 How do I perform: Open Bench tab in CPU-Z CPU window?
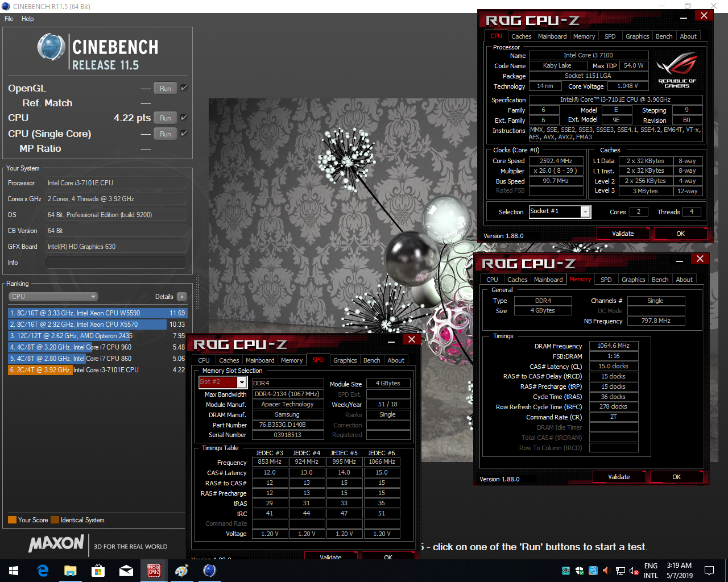coord(664,36)
